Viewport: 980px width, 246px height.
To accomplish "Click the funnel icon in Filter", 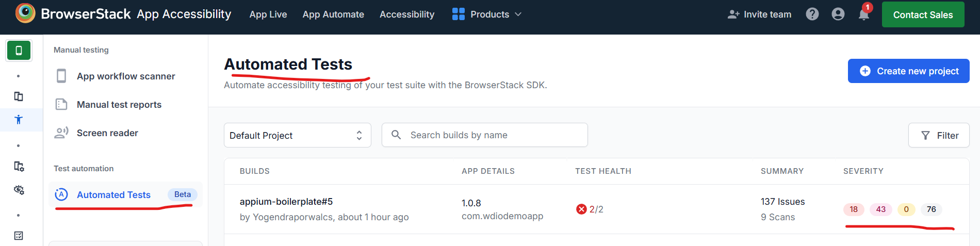I will click(x=926, y=136).
